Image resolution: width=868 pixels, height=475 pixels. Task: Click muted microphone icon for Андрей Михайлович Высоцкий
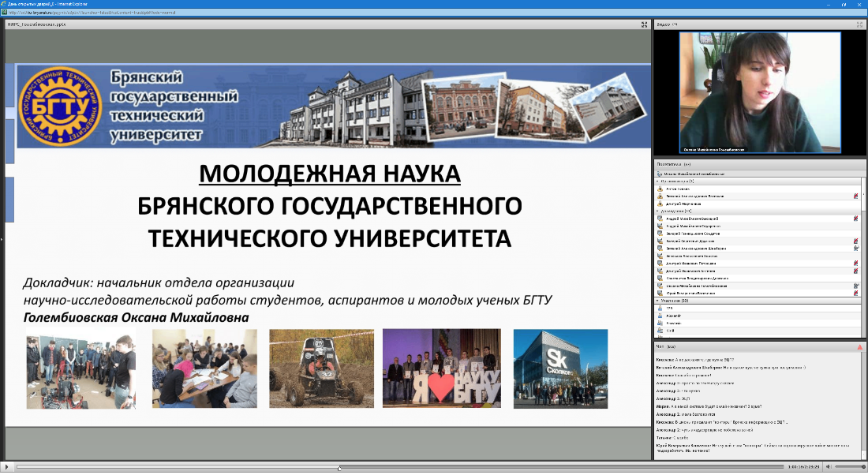tap(856, 219)
